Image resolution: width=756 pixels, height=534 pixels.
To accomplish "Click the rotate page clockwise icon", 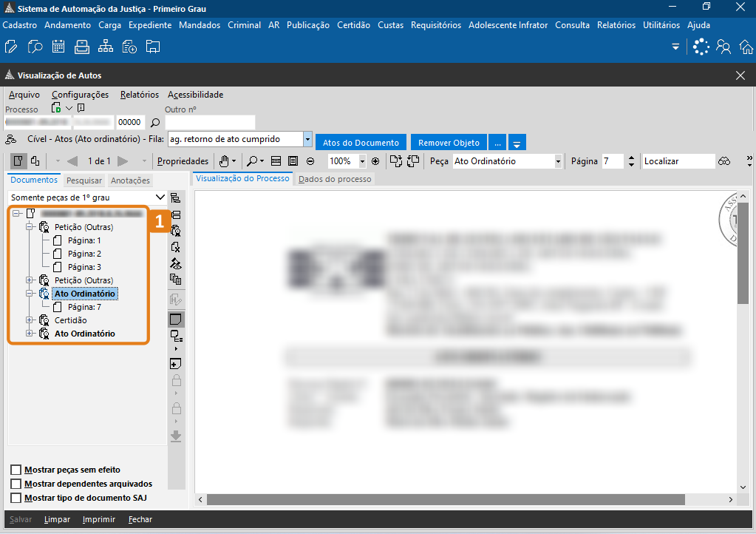I will [396, 161].
